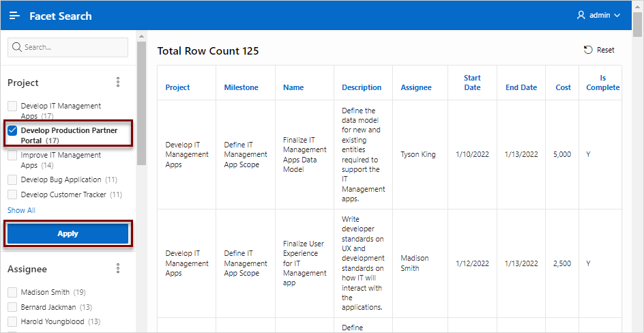Open the admin user menu

[x=598, y=16]
